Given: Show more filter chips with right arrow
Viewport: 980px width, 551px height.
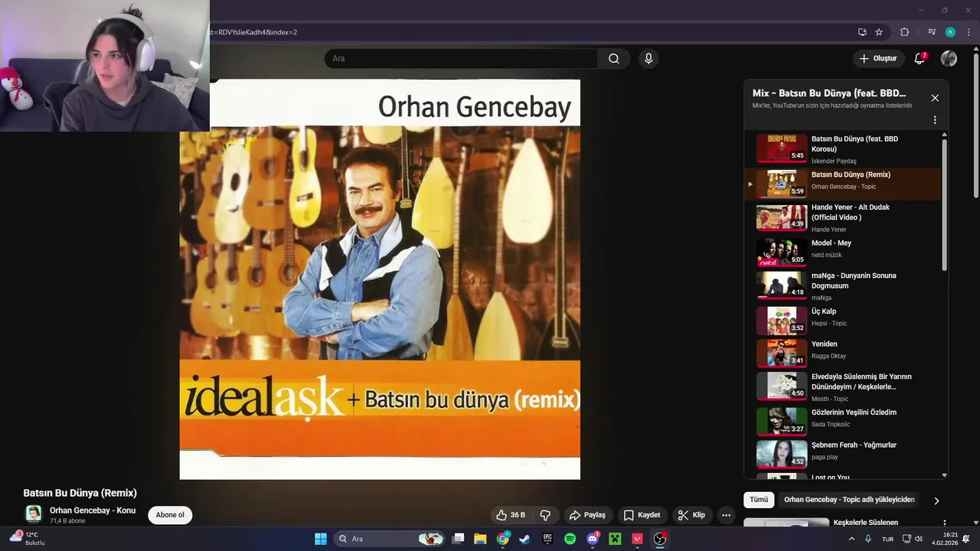Looking at the screenshot, I should pyautogui.click(x=936, y=500).
